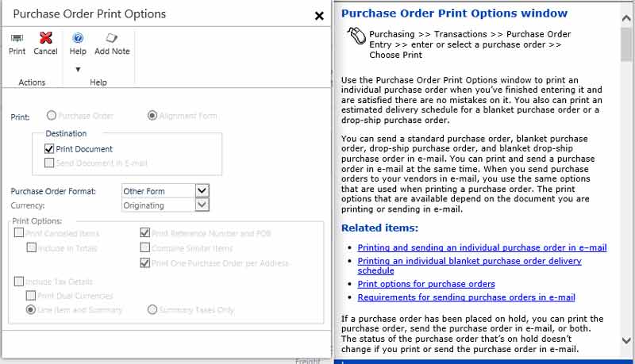Check Send Document in E-mail
The height and width of the screenshot is (364, 635).
tap(49, 163)
